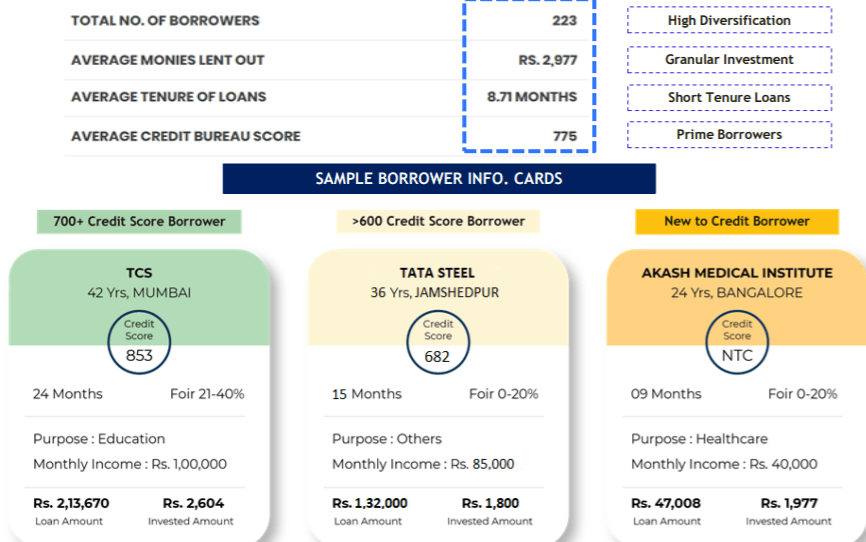Click invested amount Rs. 1,977
Image resolution: width=866 pixels, height=542 pixels.
point(789,503)
